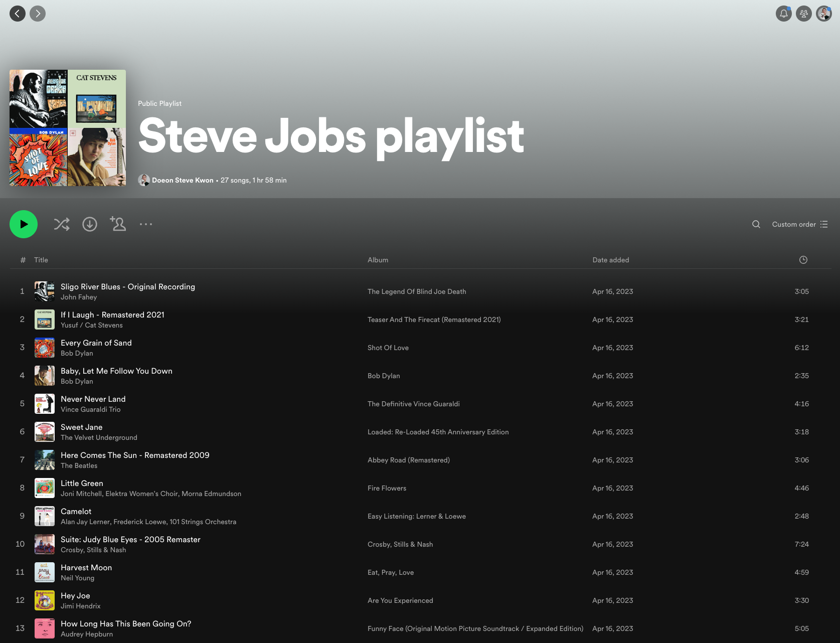Open artist Vince Guaraldi Trio
840x643 pixels.
(91, 409)
